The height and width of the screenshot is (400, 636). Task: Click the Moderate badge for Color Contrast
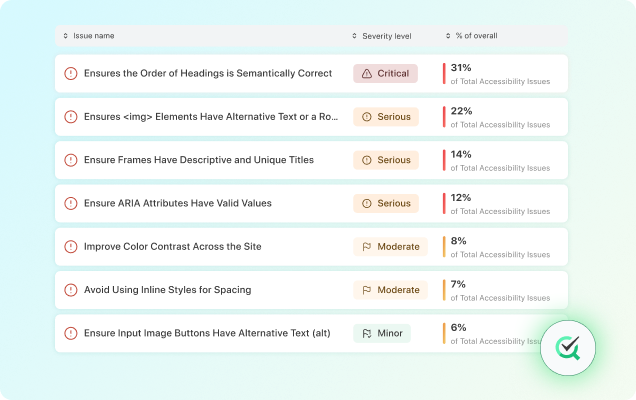390,246
